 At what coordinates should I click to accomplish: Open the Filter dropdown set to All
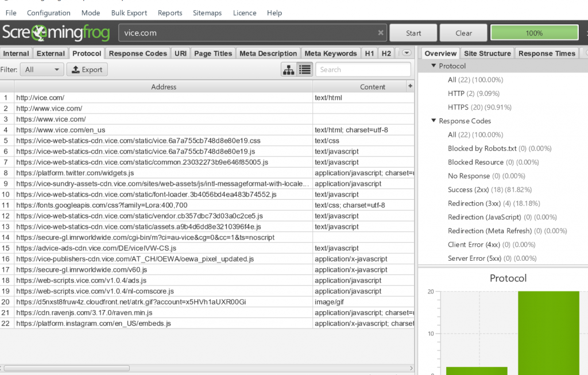[41, 69]
